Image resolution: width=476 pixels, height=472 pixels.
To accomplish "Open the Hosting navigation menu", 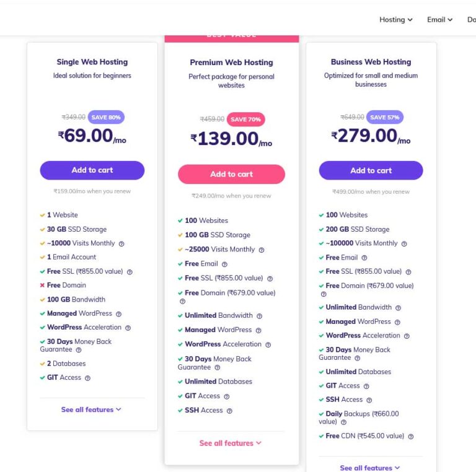I will (395, 20).
